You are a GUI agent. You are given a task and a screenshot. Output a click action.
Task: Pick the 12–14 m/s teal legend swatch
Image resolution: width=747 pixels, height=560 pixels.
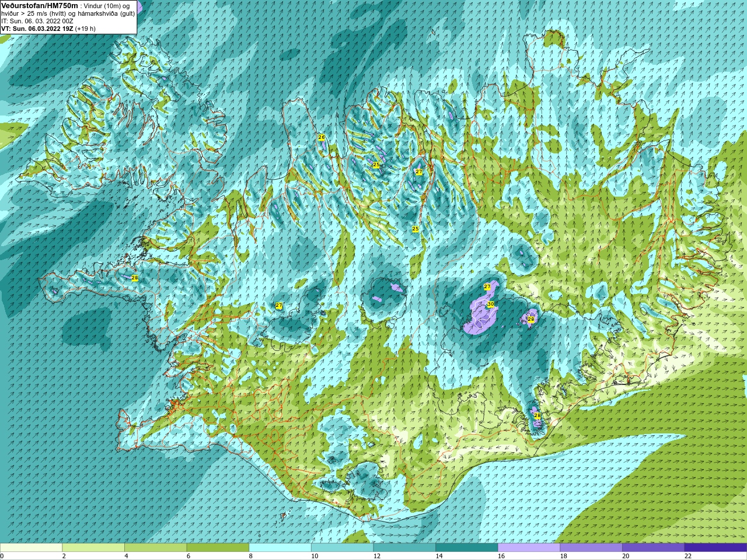(x=404, y=548)
